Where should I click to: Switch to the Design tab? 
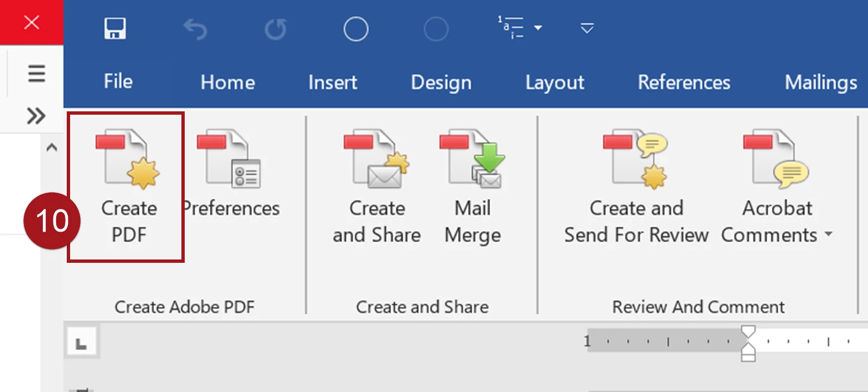441,82
